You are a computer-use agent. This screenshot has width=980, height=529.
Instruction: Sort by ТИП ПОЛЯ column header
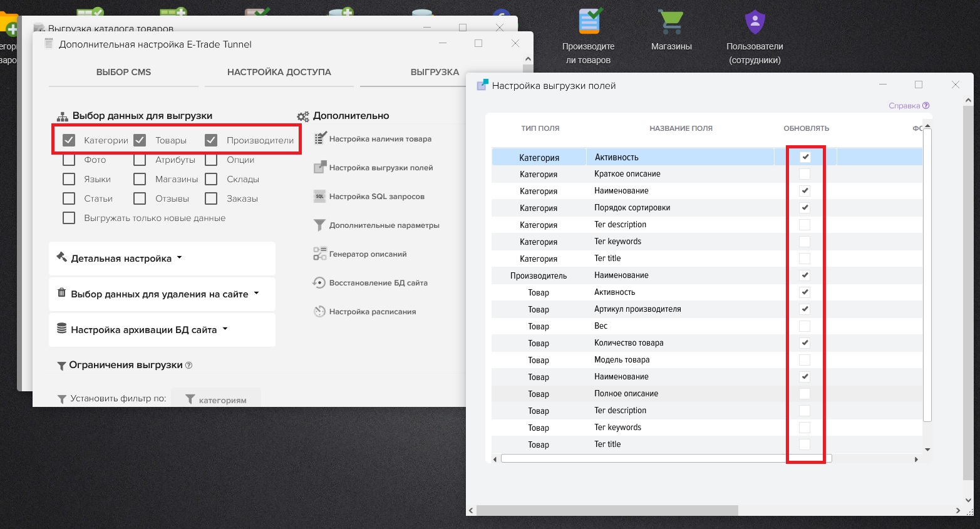(x=540, y=128)
